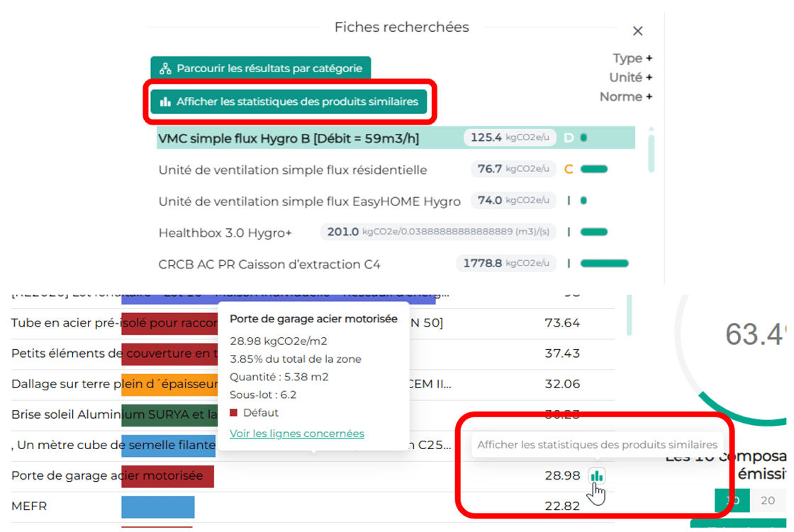The height and width of the screenshot is (532, 794).
Task: Click Afficher les statistiques des produits similaires button
Action: tap(289, 102)
